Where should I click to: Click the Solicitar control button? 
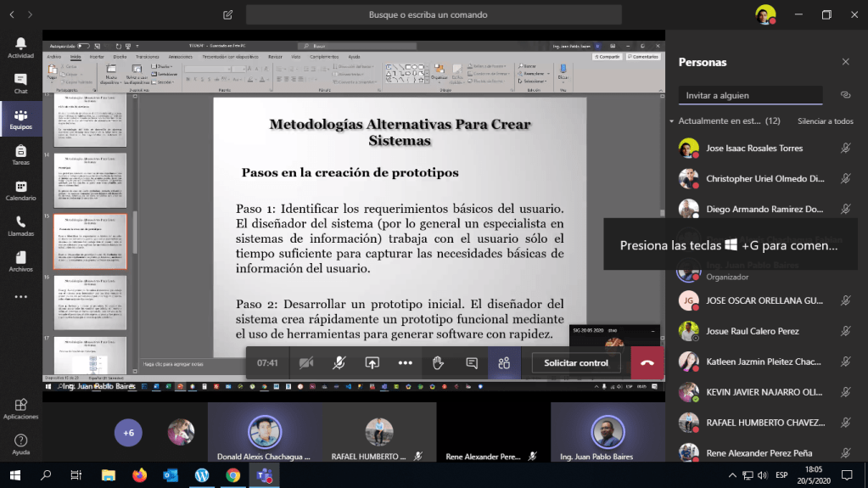[576, 362]
